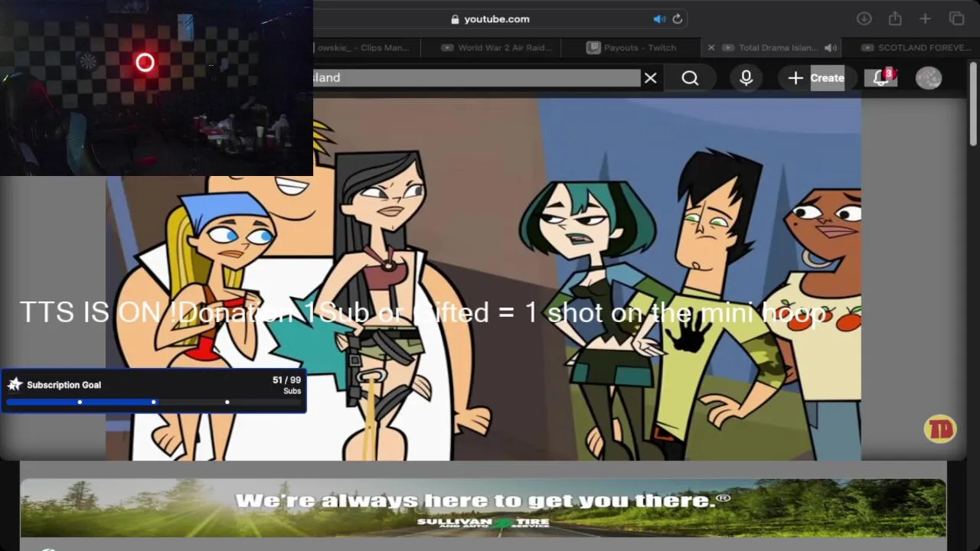Switch to Payouts - Twitch tab
The height and width of the screenshot is (551, 980).
tap(632, 47)
